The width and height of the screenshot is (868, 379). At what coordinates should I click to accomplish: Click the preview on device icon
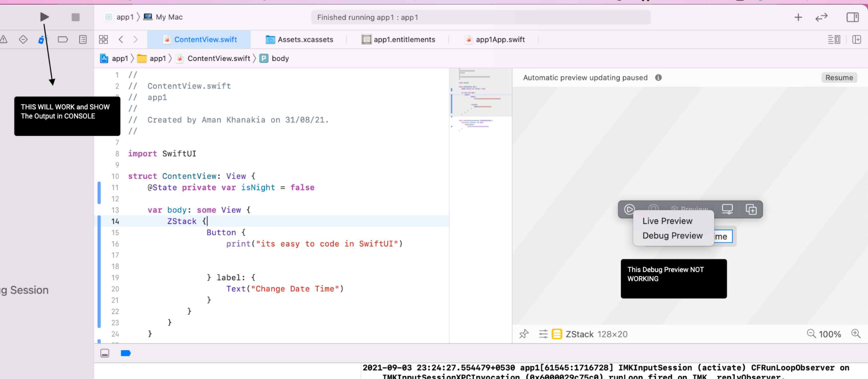coord(727,209)
